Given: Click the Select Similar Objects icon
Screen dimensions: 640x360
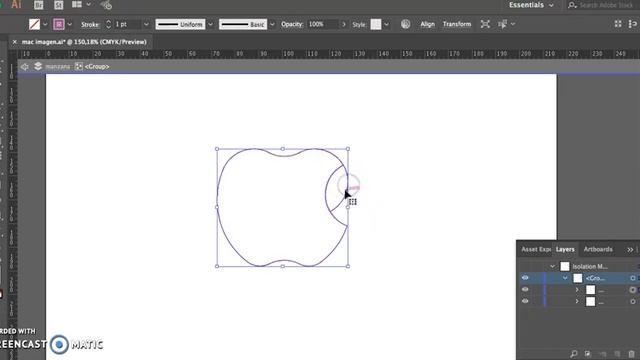Looking at the screenshot, I should point(502,24).
